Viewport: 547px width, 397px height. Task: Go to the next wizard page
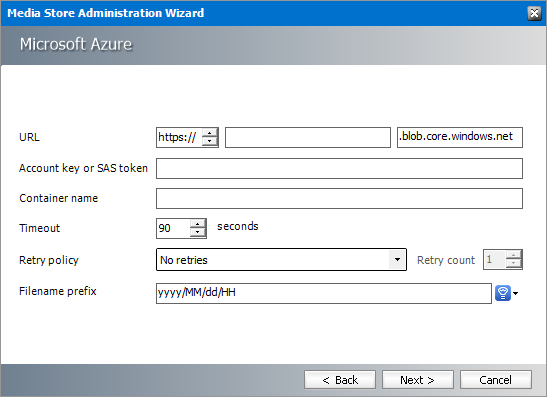pyautogui.click(x=418, y=380)
